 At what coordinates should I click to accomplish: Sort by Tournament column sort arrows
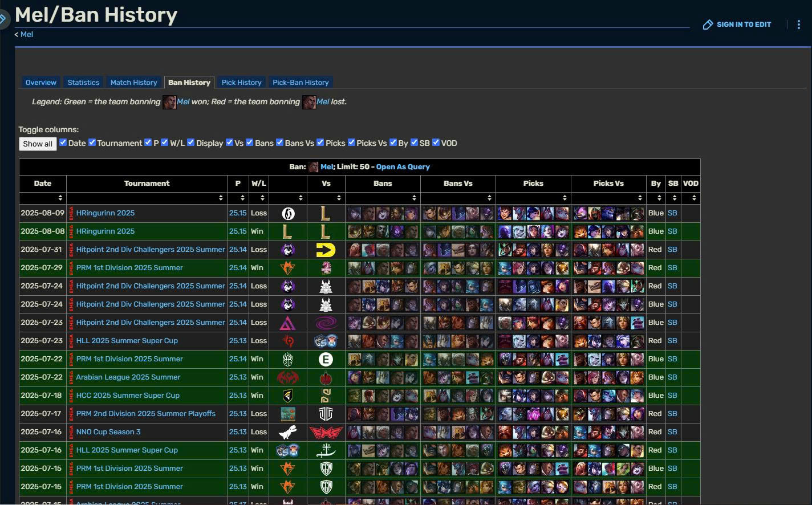(221, 198)
